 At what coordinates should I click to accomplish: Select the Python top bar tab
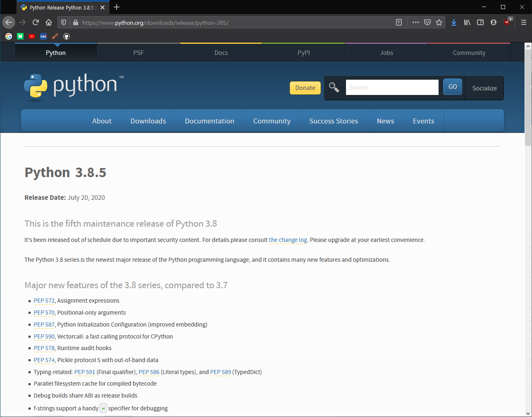(56, 52)
